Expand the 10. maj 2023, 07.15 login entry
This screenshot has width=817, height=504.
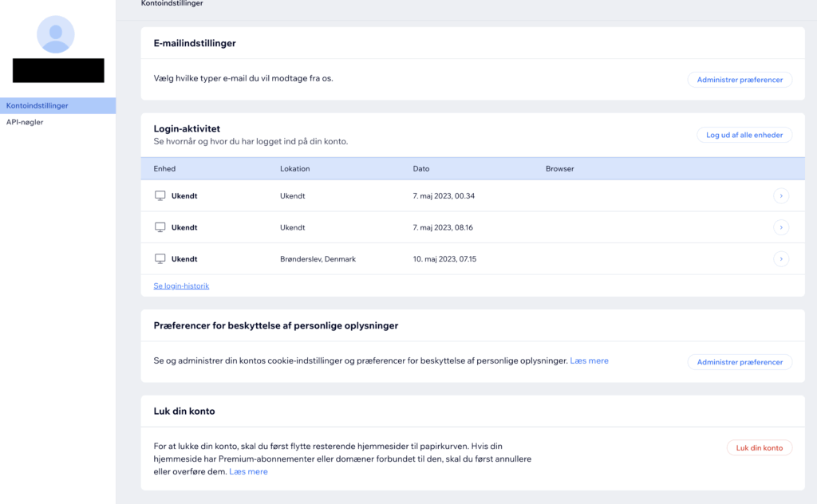tap(781, 259)
